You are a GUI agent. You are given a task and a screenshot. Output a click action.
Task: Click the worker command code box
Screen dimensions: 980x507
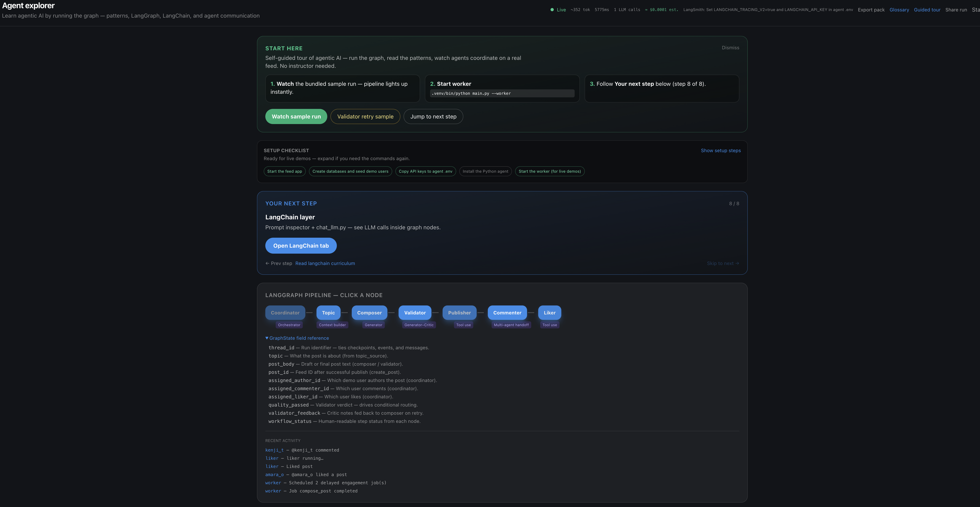(x=502, y=93)
